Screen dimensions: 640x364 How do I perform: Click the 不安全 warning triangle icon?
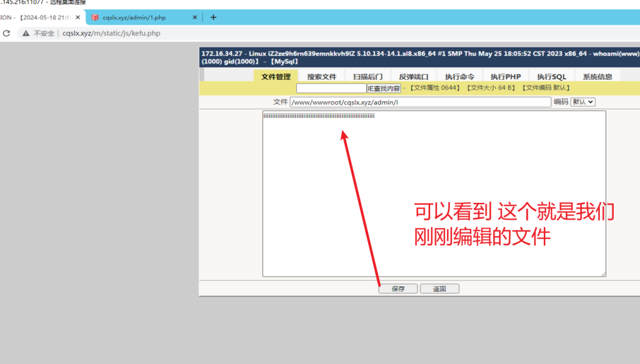[x=26, y=33]
